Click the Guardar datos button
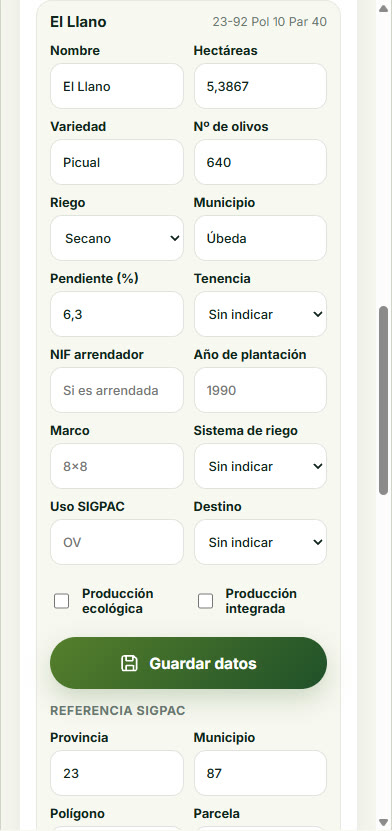 [189, 663]
